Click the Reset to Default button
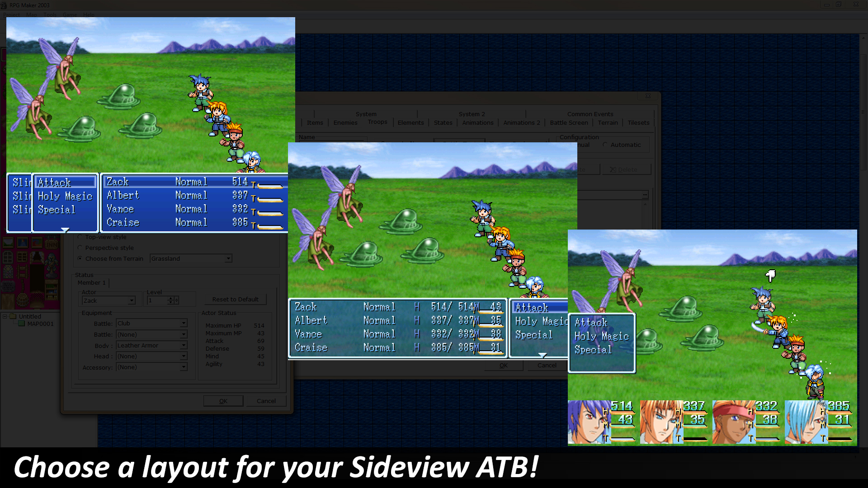Screen dimensions: 868x488 234,299
